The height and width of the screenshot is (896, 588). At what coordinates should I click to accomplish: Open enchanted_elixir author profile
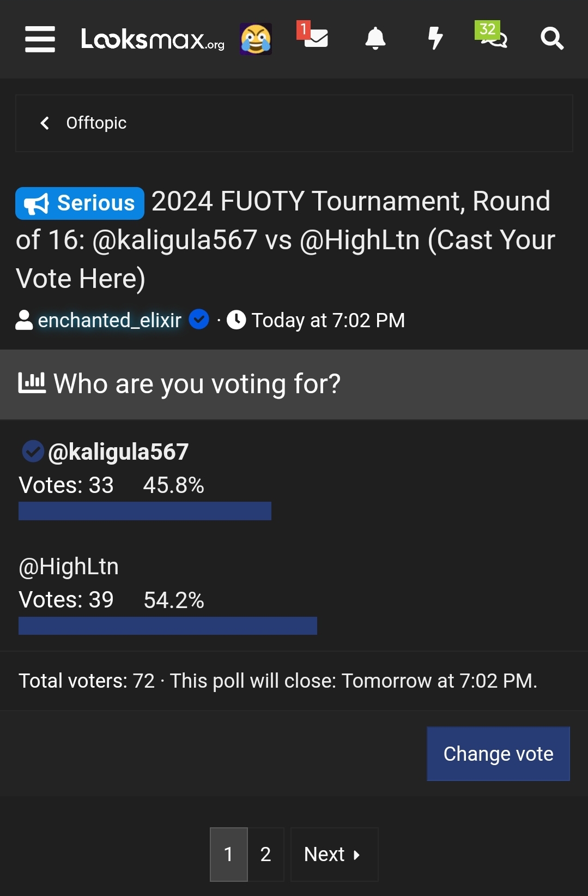coord(109,320)
